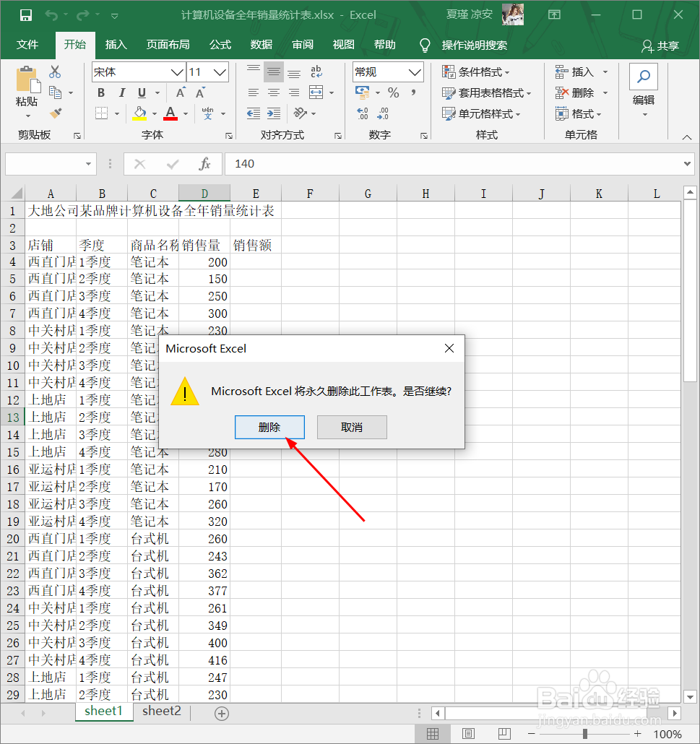
Task: Click the Borders icon
Action: coord(102,113)
